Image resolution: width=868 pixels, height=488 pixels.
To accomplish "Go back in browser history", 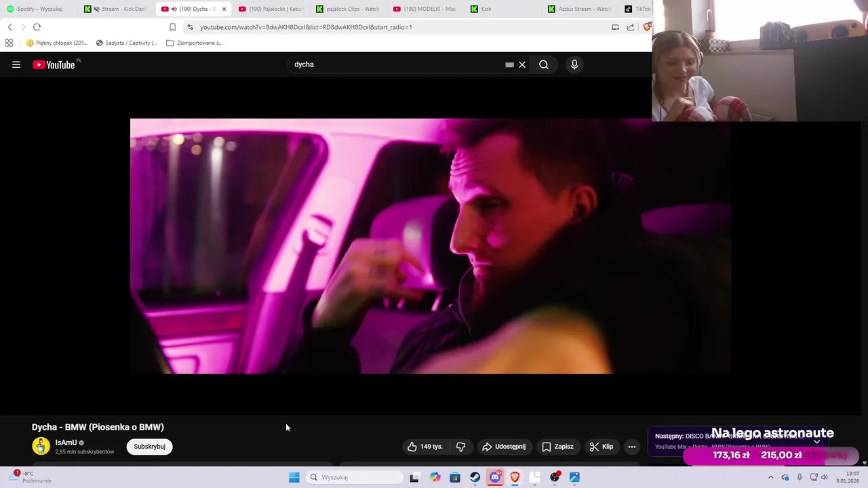I will pyautogui.click(x=9, y=27).
